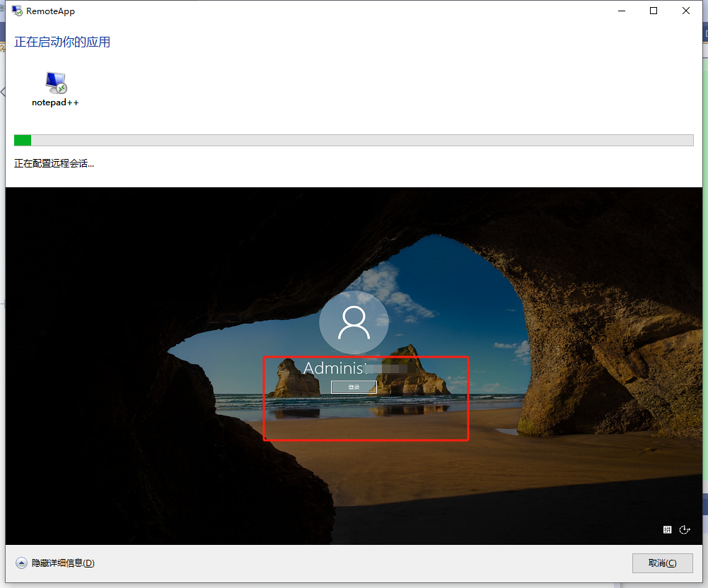Image resolution: width=708 pixels, height=588 pixels.
Task: Click the RemoteApp window title text
Action: tap(50, 11)
